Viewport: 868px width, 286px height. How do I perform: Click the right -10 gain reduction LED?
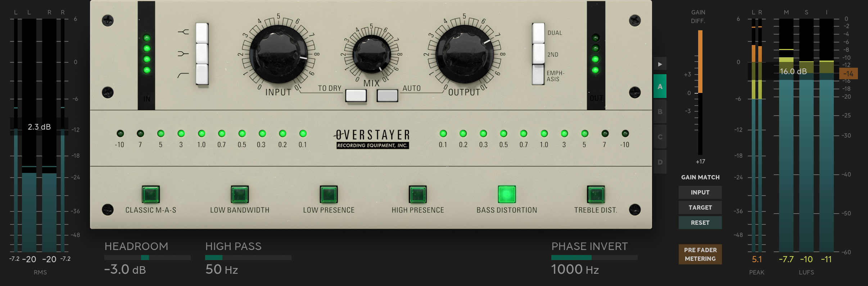click(625, 134)
